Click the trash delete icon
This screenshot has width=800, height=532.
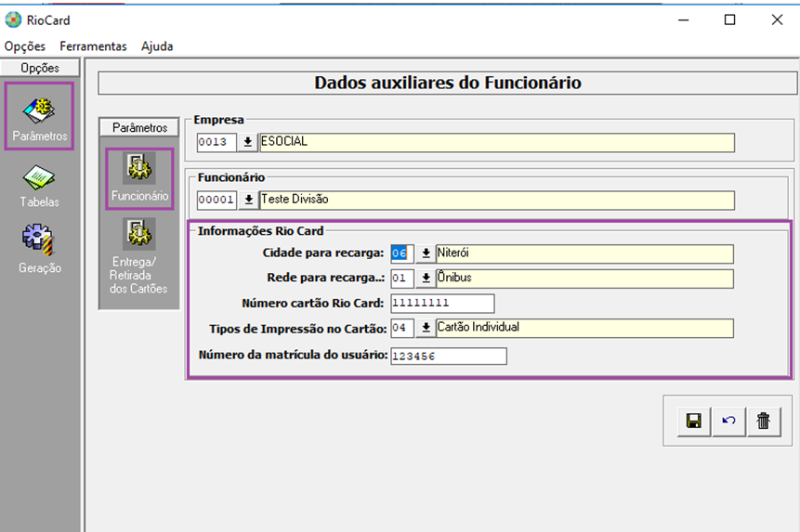click(764, 421)
